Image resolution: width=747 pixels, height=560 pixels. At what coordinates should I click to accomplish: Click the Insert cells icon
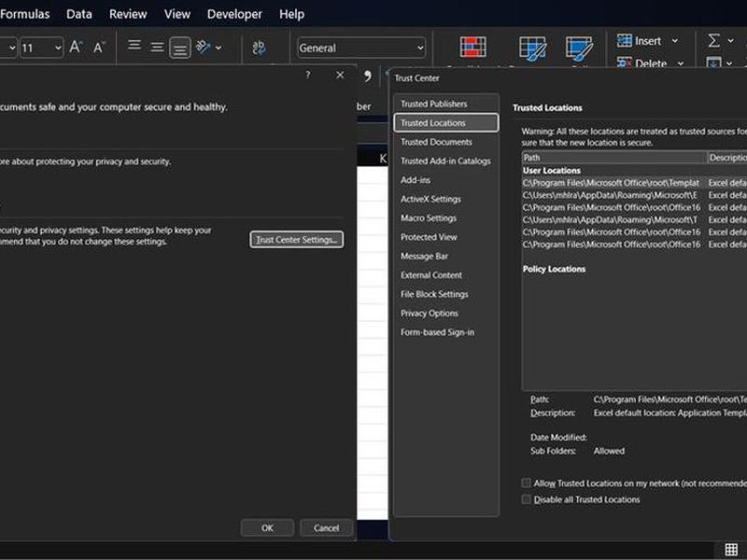click(624, 41)
